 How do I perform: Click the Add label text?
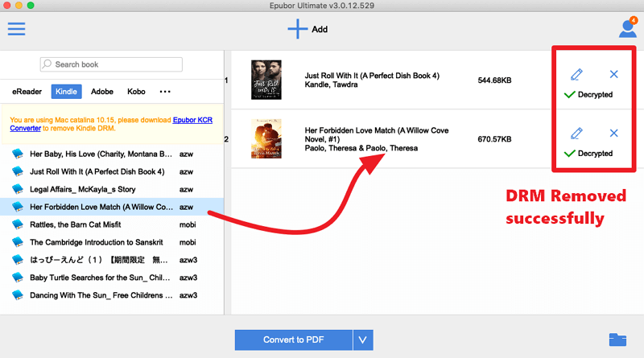pos(320,29)
